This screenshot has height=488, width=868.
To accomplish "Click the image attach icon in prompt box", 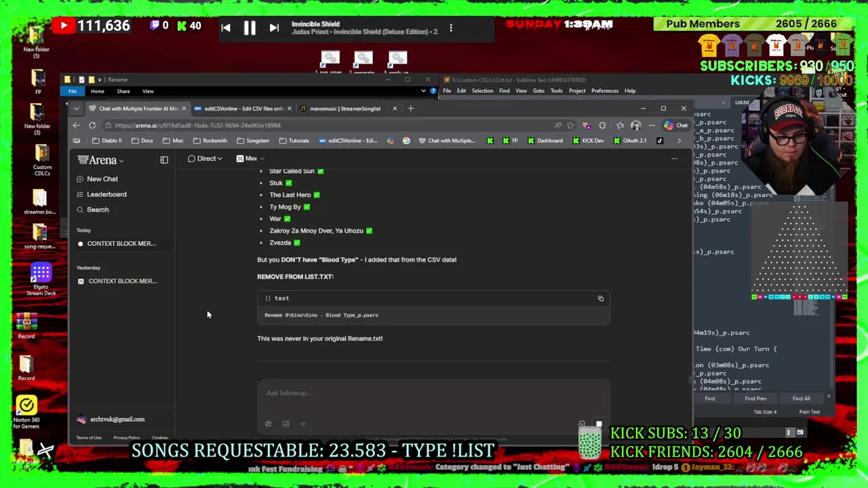I will coord(286,424).
